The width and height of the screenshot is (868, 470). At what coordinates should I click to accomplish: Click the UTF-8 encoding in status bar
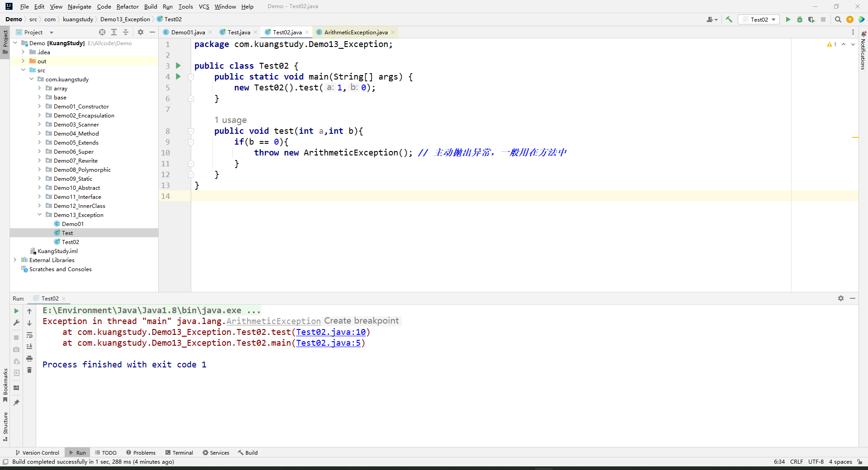point(816,461)
